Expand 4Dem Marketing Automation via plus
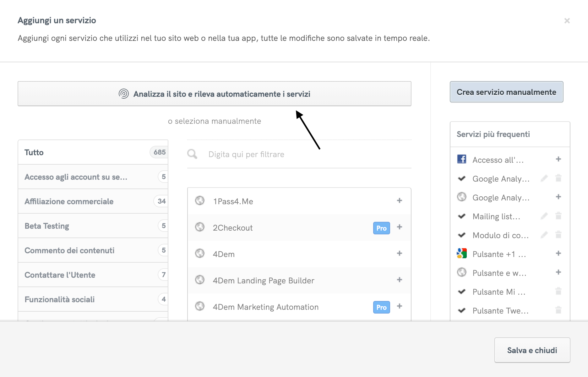The height and width of the screenshot is (377, 588). 399,307
